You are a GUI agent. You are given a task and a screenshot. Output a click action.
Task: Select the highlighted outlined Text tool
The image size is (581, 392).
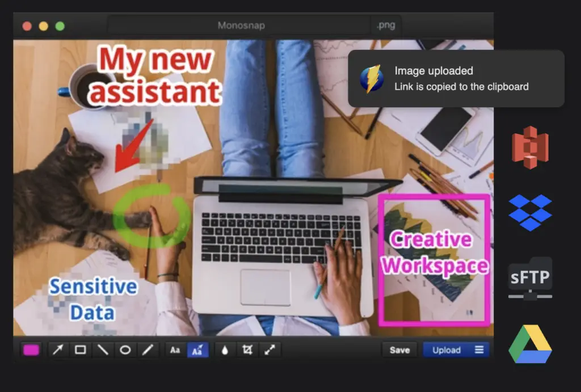[197, 350]
